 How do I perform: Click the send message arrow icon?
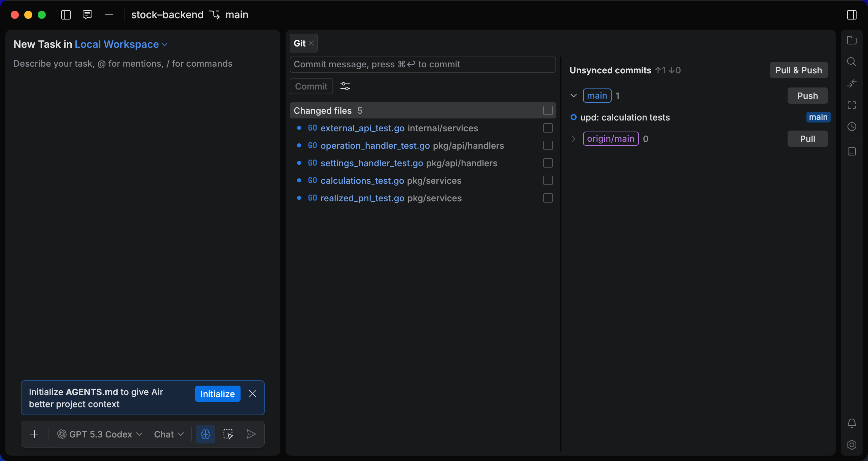coord(251,434)
